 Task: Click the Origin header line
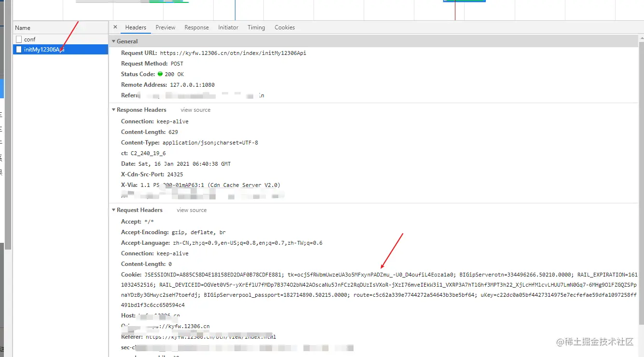(165, 326)
